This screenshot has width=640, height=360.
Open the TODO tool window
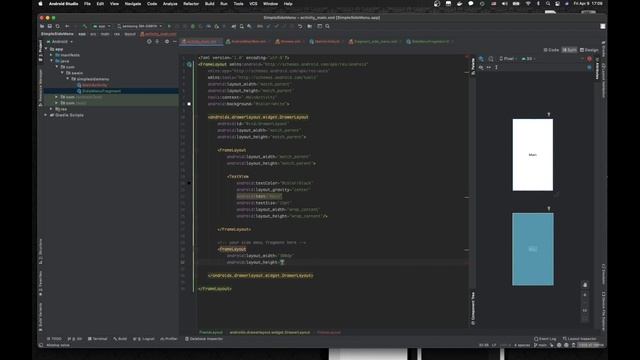click(x=54, y=339)
